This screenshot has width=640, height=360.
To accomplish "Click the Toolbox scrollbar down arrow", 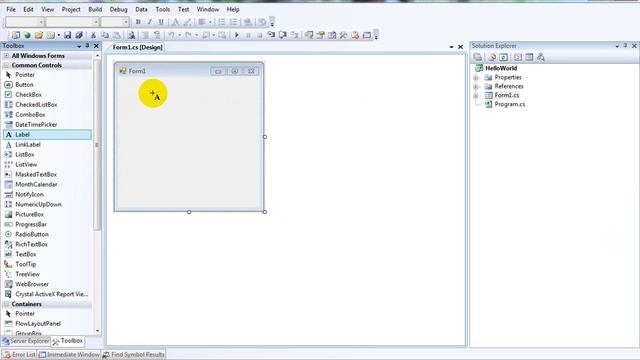I will [x=97, y=331].
